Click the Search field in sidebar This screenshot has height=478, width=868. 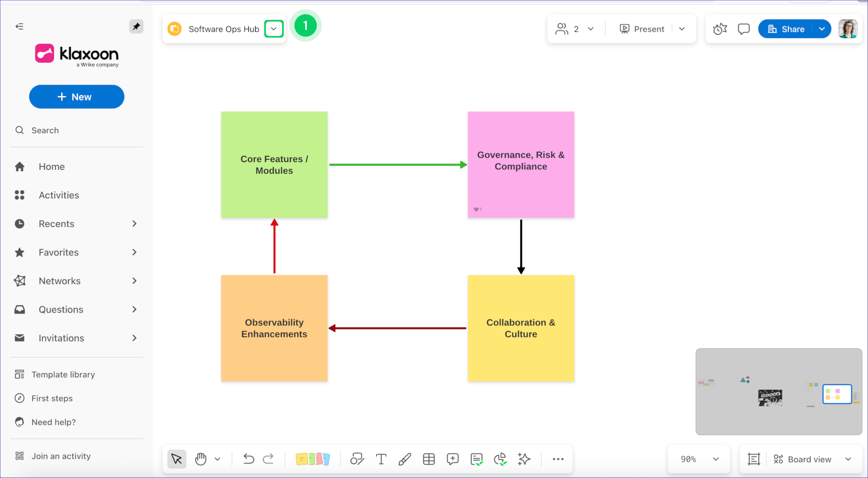[45, 130]
